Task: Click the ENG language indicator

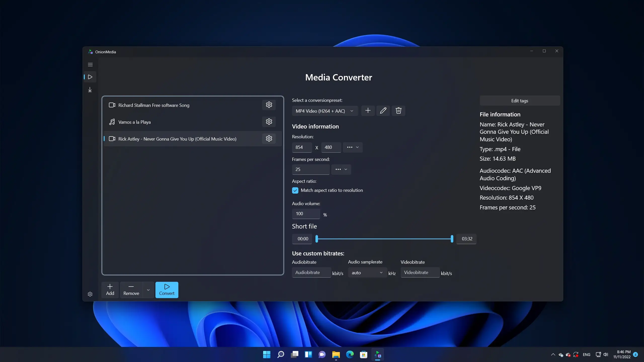Action: pyautogui.click(x=586, y=354)
